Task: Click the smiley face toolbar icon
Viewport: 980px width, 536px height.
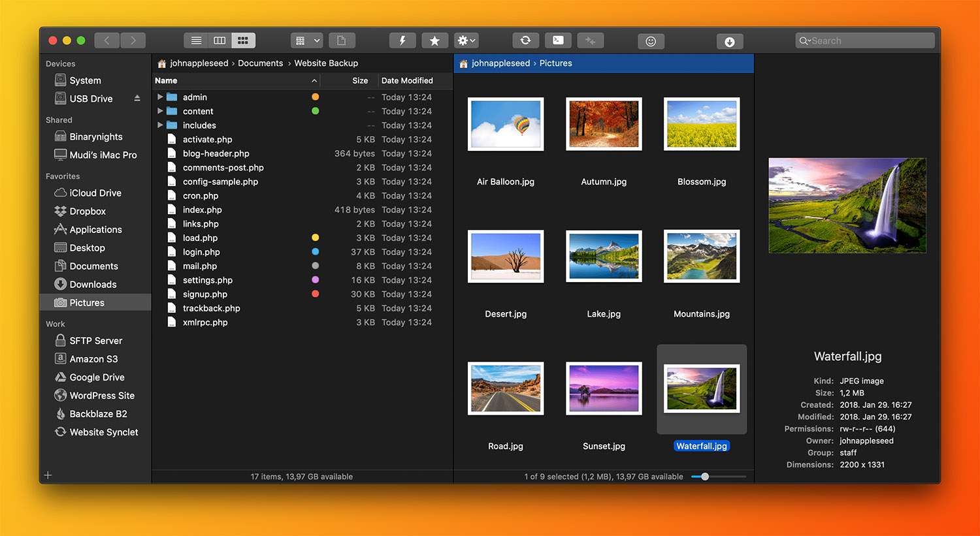Action: pos(651,42)
